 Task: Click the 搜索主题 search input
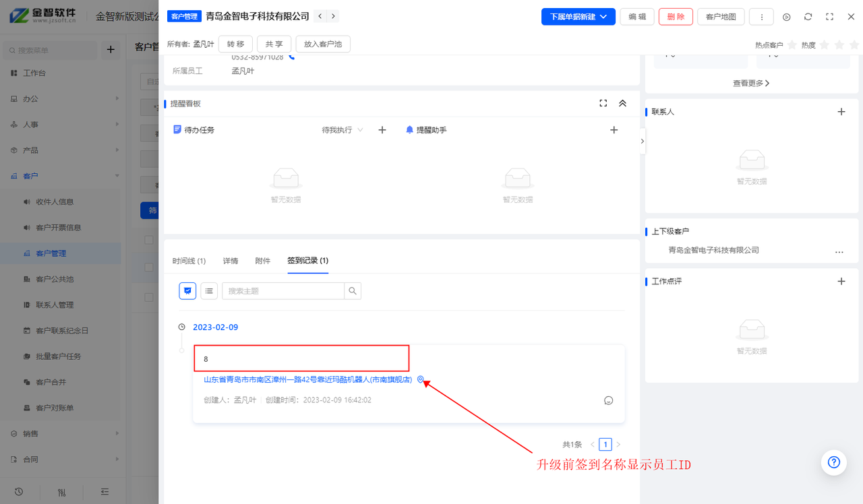(x=283, y=291)
